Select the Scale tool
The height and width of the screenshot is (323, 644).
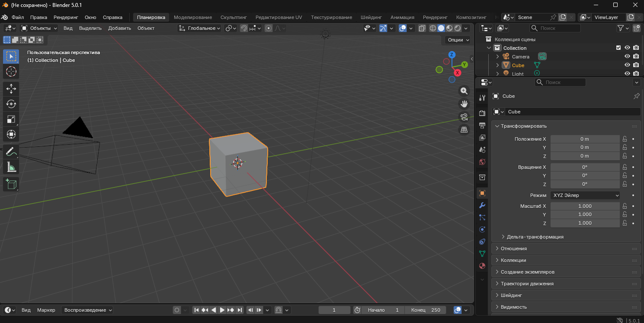(x=11, y=119)
